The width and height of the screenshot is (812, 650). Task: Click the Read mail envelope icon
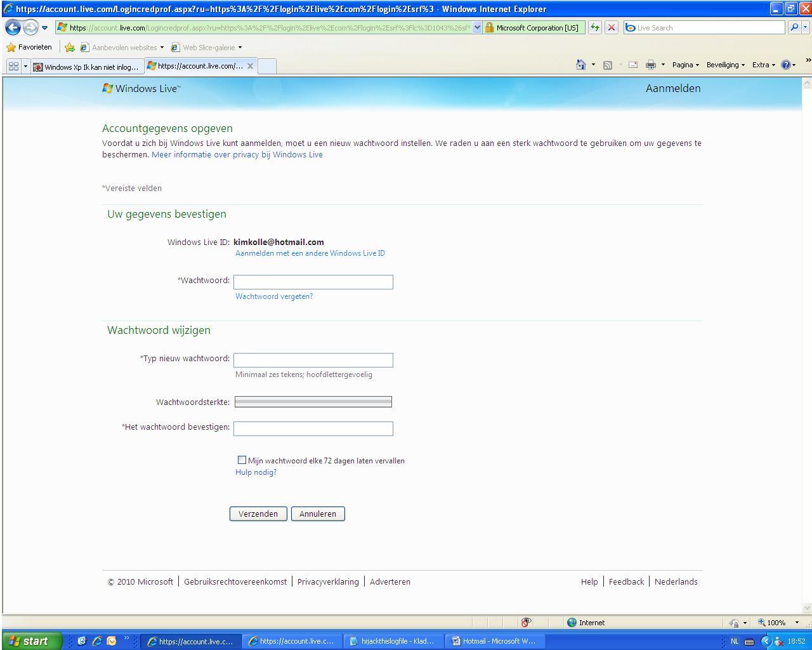click(x=633, y=65)
